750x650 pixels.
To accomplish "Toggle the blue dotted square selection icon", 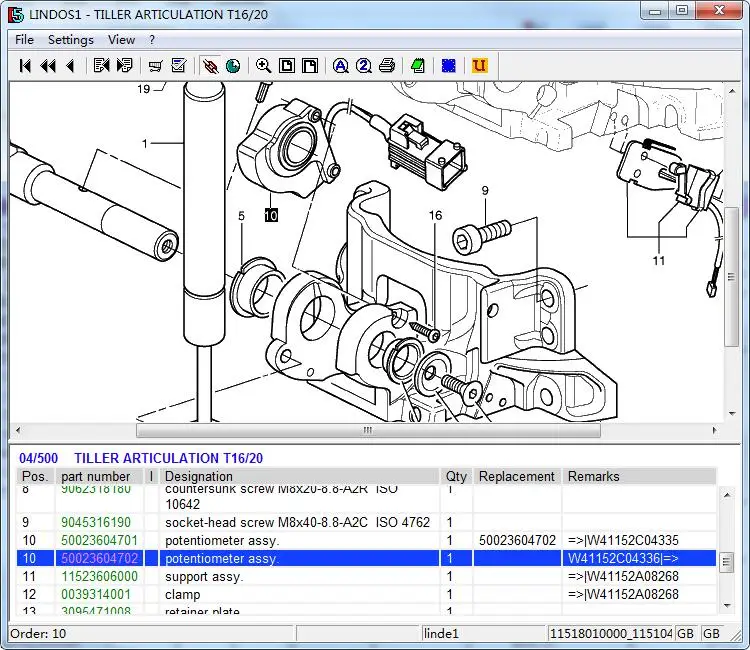I will pyautogui.click(x=449, y=66).
